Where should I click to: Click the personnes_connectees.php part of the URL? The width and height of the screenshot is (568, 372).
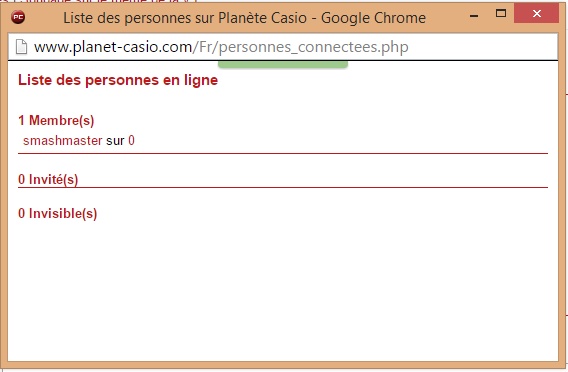point(314,47)
